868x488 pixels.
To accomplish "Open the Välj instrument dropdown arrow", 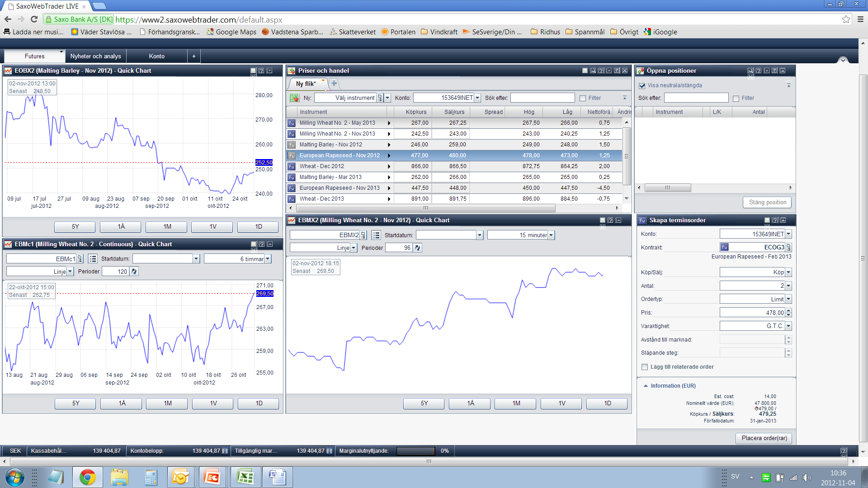I will tap(387, 98).
